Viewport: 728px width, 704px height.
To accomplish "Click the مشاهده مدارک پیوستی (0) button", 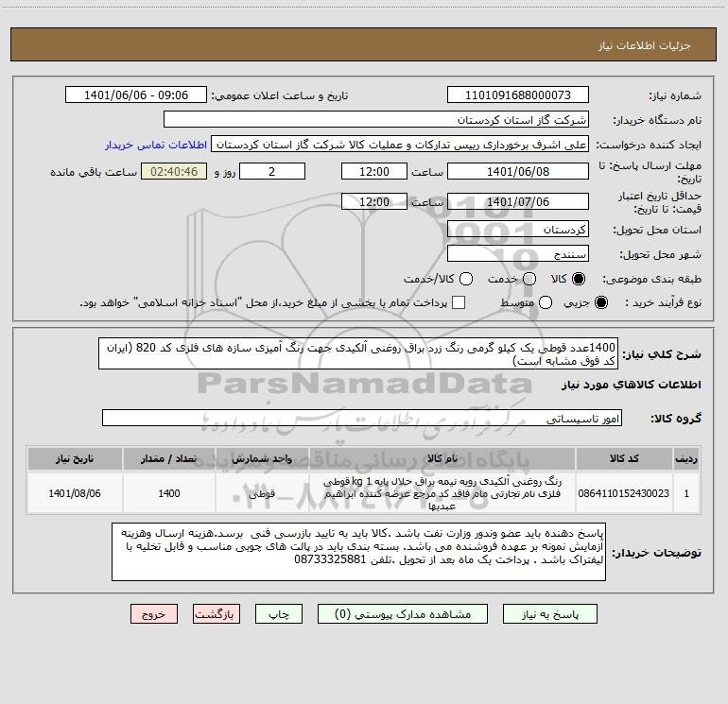I will 403,614.
